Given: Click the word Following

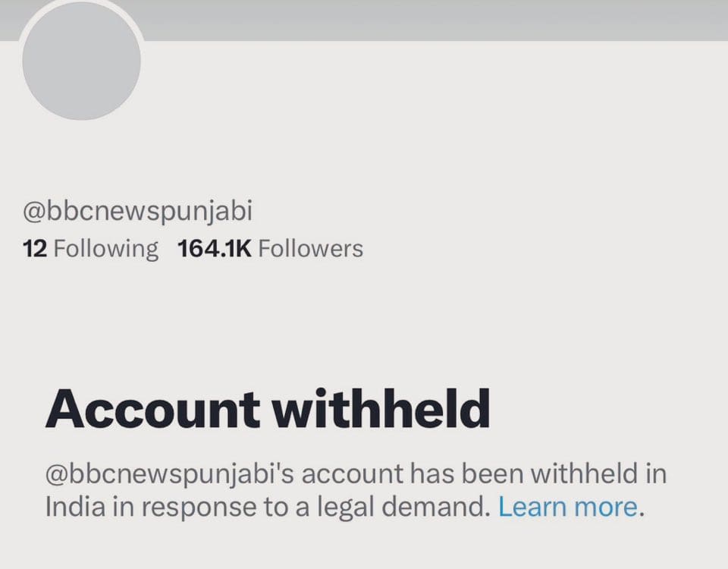Looking at the screenshot, I should [106, 249].
